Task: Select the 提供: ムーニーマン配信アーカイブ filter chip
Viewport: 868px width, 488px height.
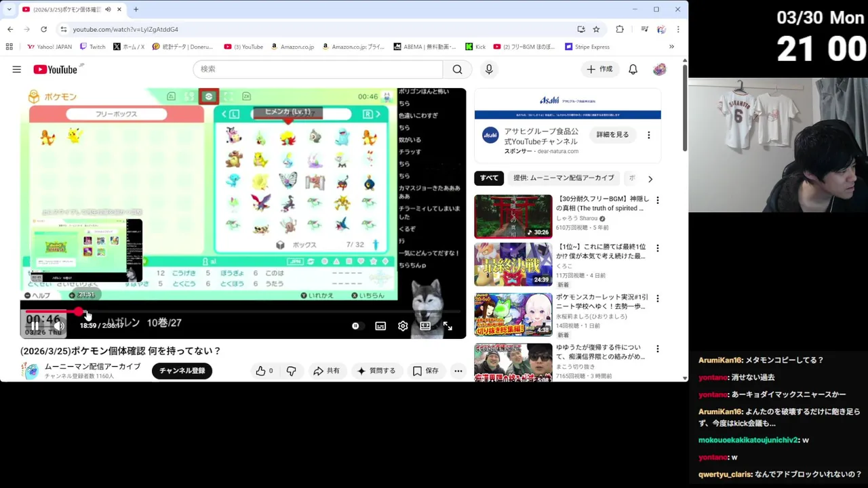Action: click(x=564, y=178)
